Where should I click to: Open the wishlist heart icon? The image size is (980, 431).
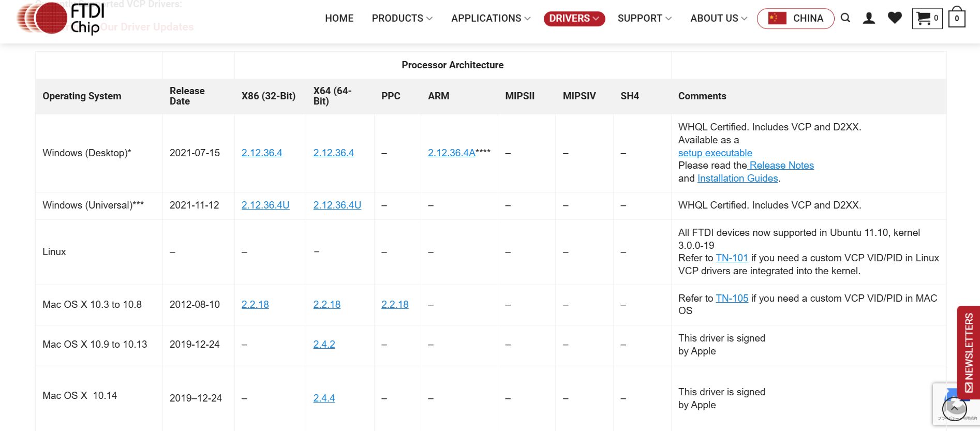[895, 18]
